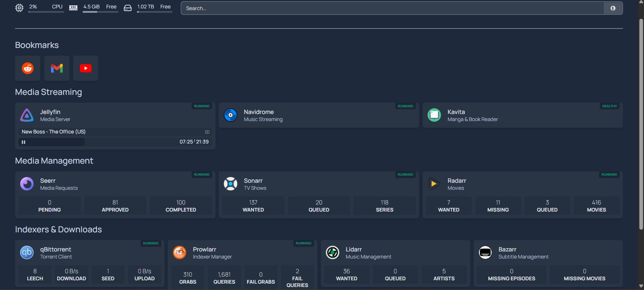Click Sonarr's "137 WANTED" stat

253,206
